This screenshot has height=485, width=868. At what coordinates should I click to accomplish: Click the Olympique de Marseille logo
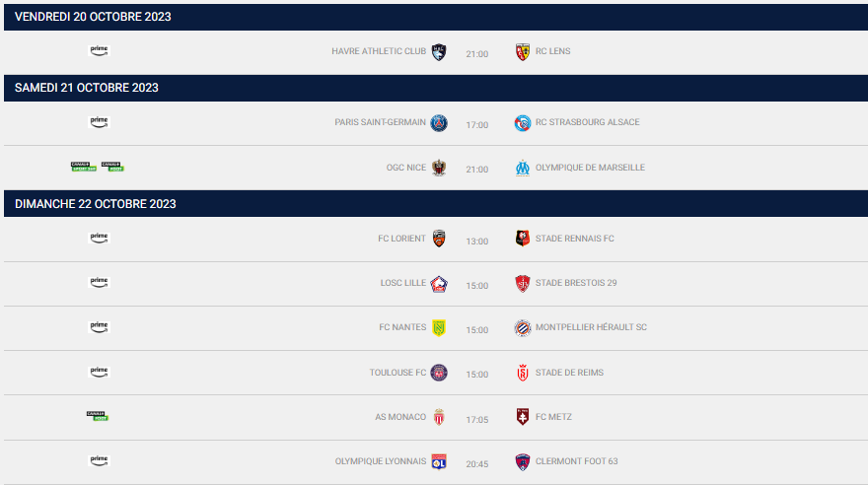[x=523, y=168]
